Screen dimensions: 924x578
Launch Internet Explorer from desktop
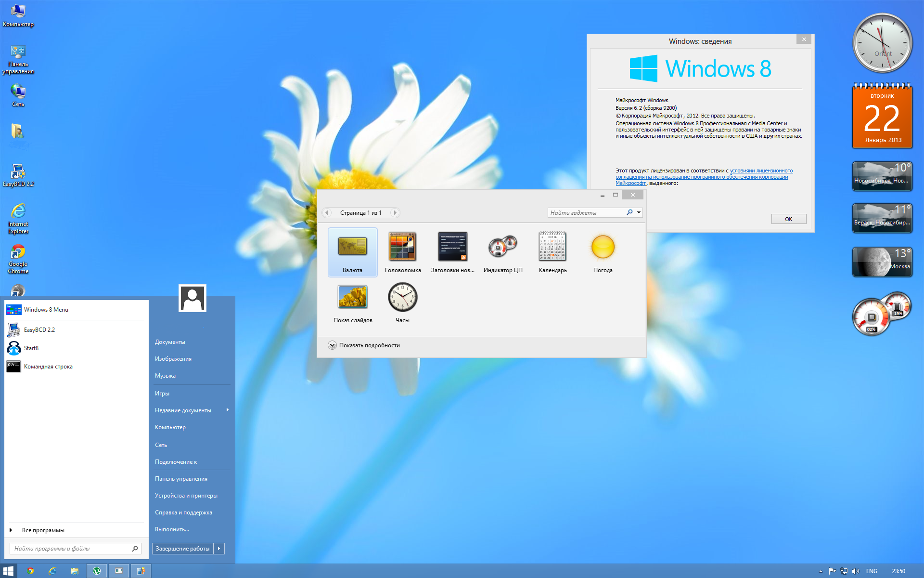click(x=18, y=219)
